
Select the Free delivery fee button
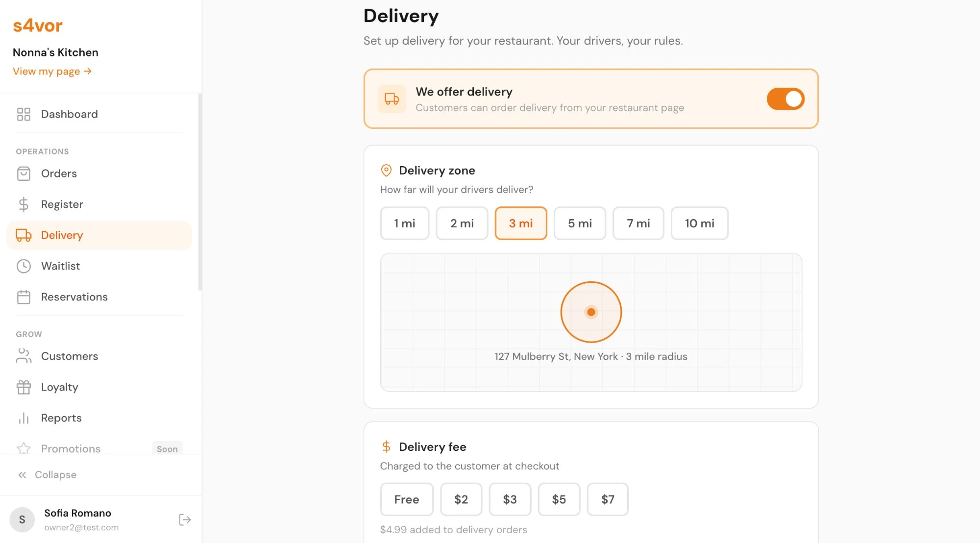click(406, 499)
